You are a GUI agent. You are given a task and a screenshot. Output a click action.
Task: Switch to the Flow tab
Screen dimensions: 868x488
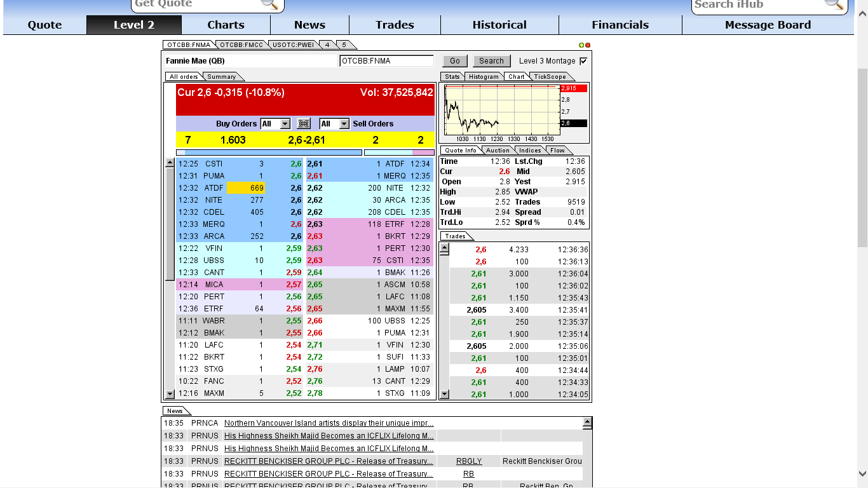pyautogui.click(x=557, y=151)
